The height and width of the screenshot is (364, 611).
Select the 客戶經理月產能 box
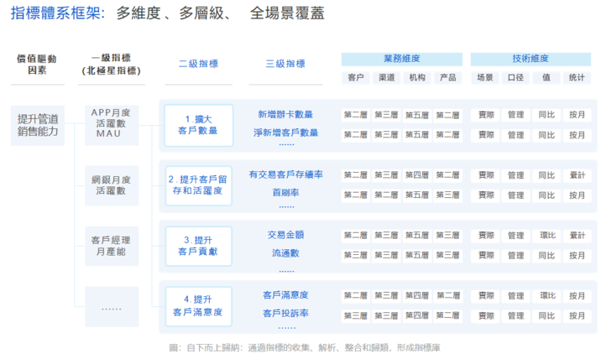[112, 246]
